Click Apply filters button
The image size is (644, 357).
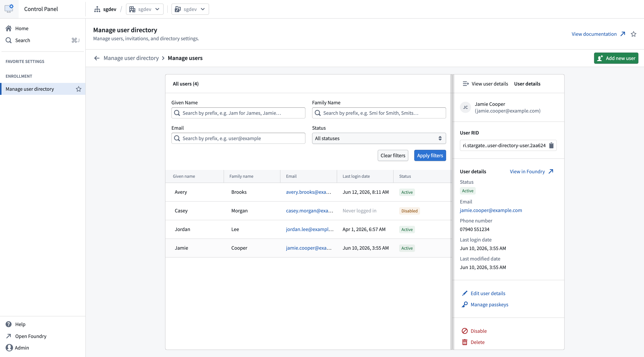(x=430, y=156)
